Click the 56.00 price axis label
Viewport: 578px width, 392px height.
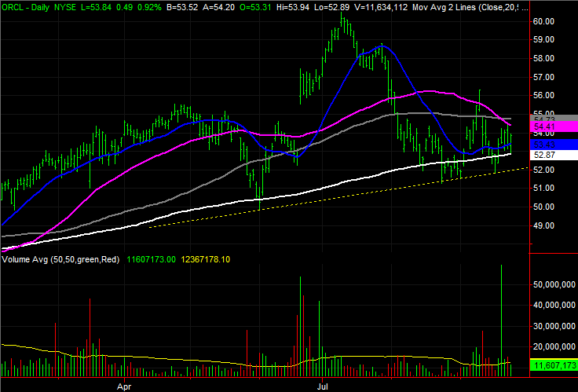(543, 96)
